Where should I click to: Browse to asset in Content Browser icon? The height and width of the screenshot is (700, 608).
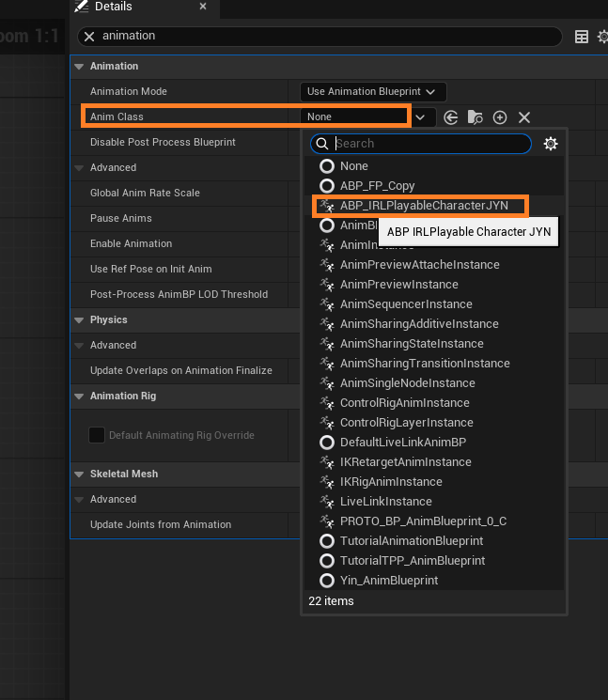pyautogui.click(x=475, y=117)
